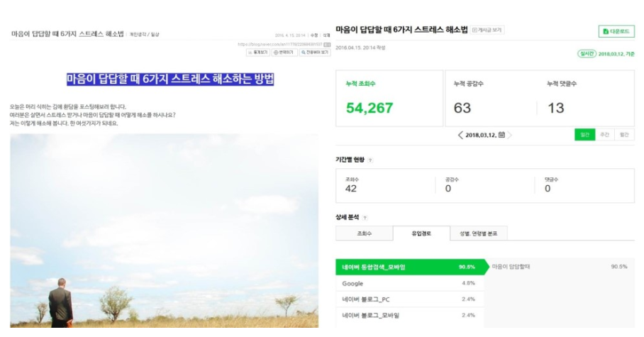
Task: Switch to the 조회수 tab
Action: (x=365, y=233)
